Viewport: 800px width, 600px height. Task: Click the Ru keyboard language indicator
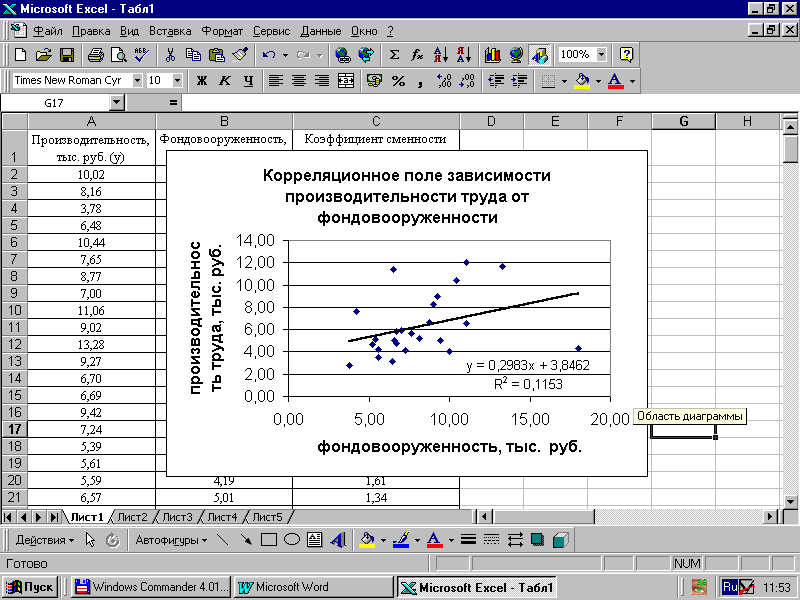coord(729,587)
